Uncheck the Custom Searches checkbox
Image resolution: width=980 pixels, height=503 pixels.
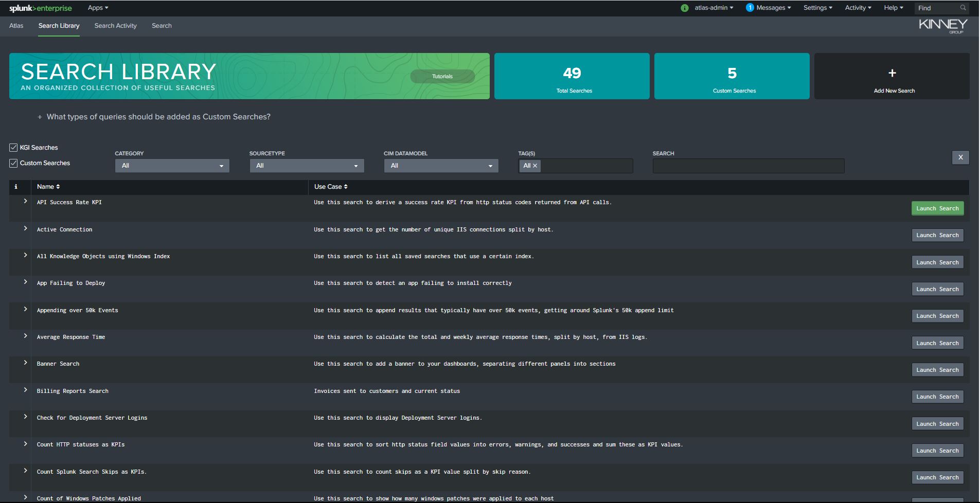(x=12, y=163)
